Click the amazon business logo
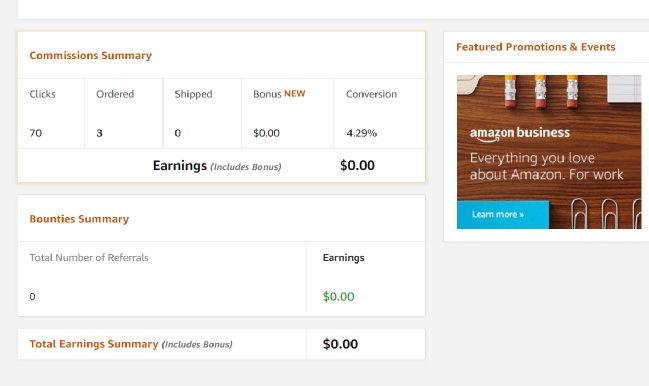 (x=519, y=134)
